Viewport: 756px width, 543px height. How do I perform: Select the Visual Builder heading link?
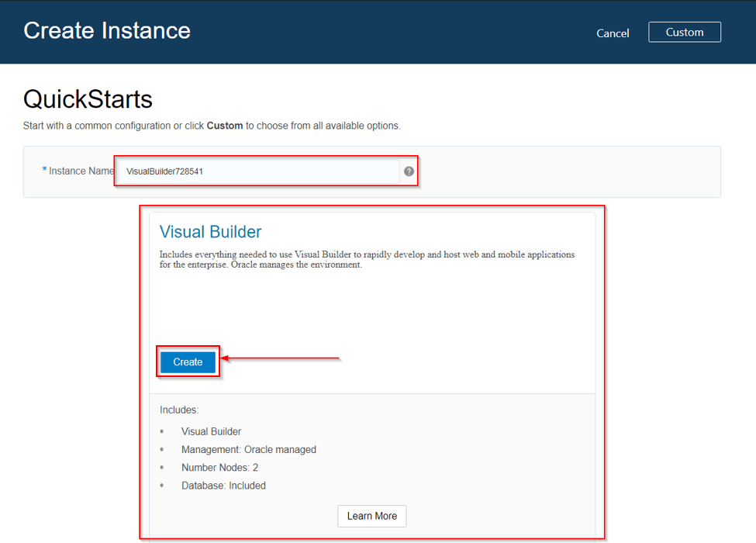click(x=210, y=231)
